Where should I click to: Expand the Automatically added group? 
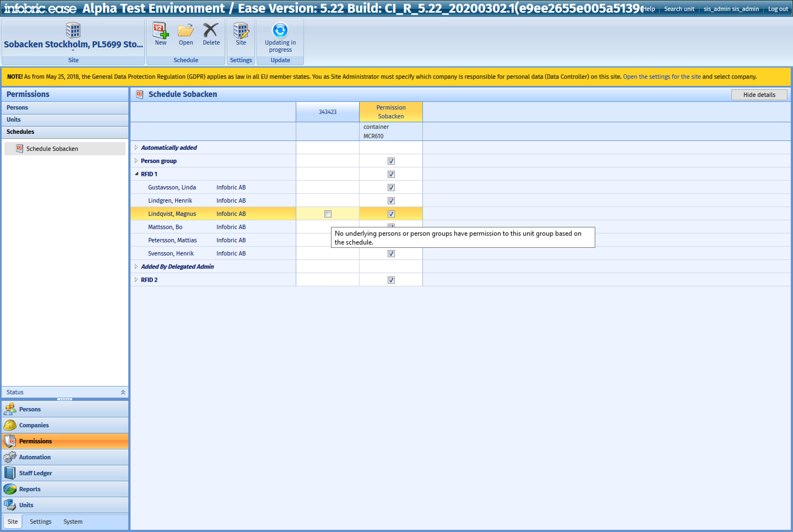pyautogui.click(x=136, y=147)
